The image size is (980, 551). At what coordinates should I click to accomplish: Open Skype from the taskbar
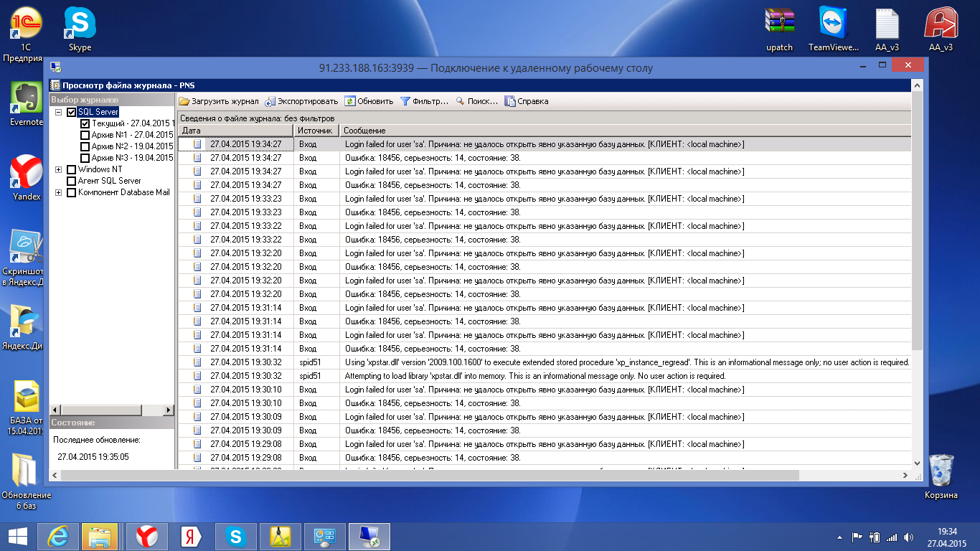235,536
